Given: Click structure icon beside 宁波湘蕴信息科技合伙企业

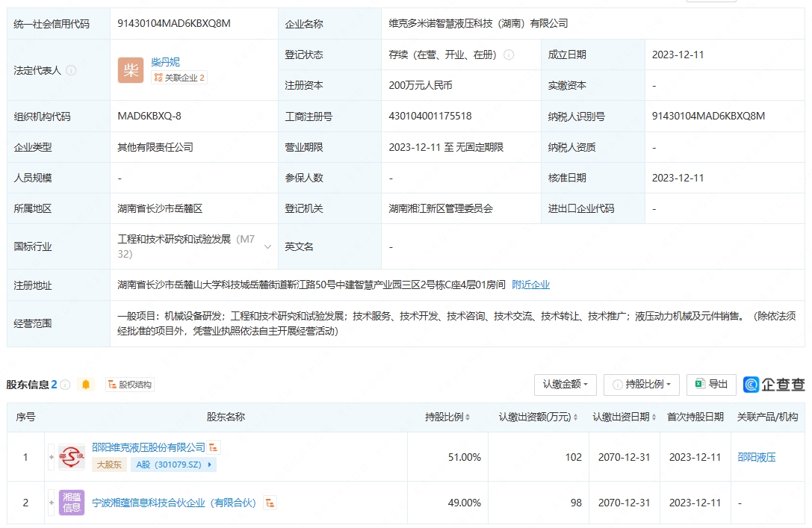Looking at the screenshot, I should point(270,503).
